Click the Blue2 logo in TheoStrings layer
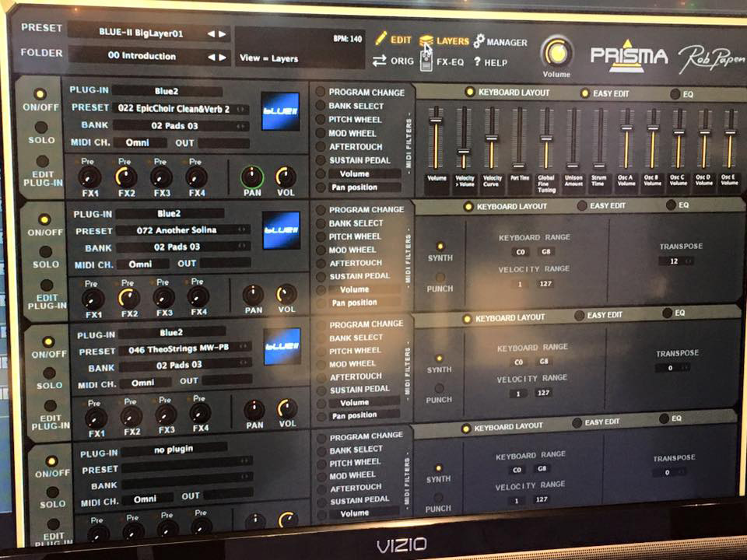The width and height of the screenshot is (747, 560). 282,346
